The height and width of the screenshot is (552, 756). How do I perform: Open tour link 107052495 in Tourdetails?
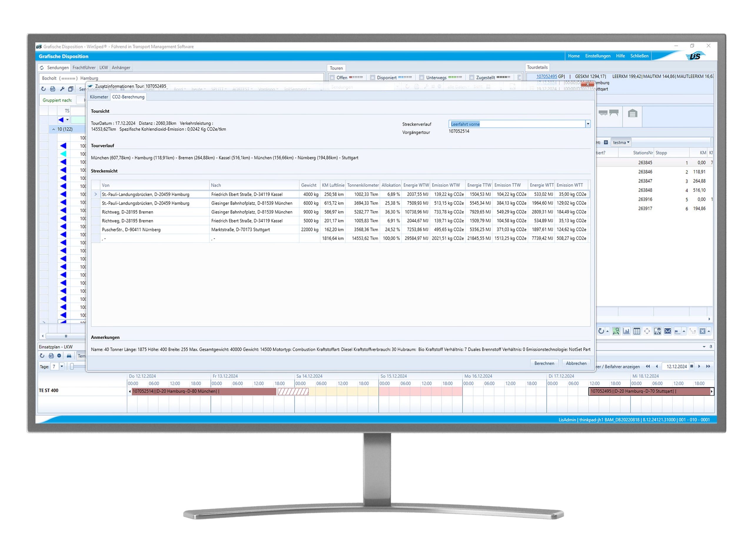coord(547,76)
